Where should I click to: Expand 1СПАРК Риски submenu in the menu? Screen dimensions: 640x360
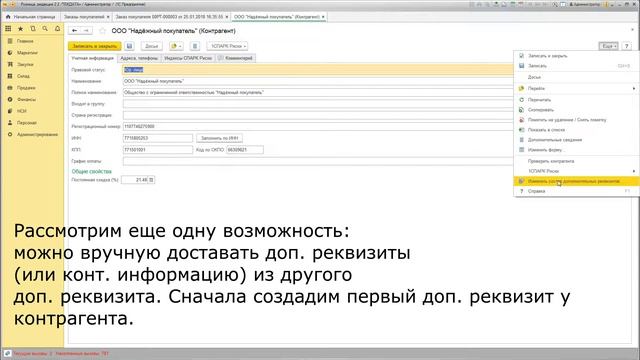pyautogui.click(x=576, y=171)
